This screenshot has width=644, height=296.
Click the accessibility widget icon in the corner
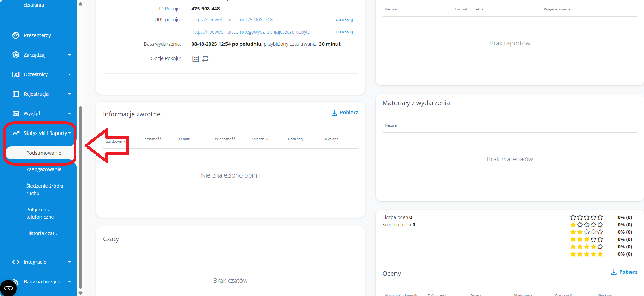point(8,288)
